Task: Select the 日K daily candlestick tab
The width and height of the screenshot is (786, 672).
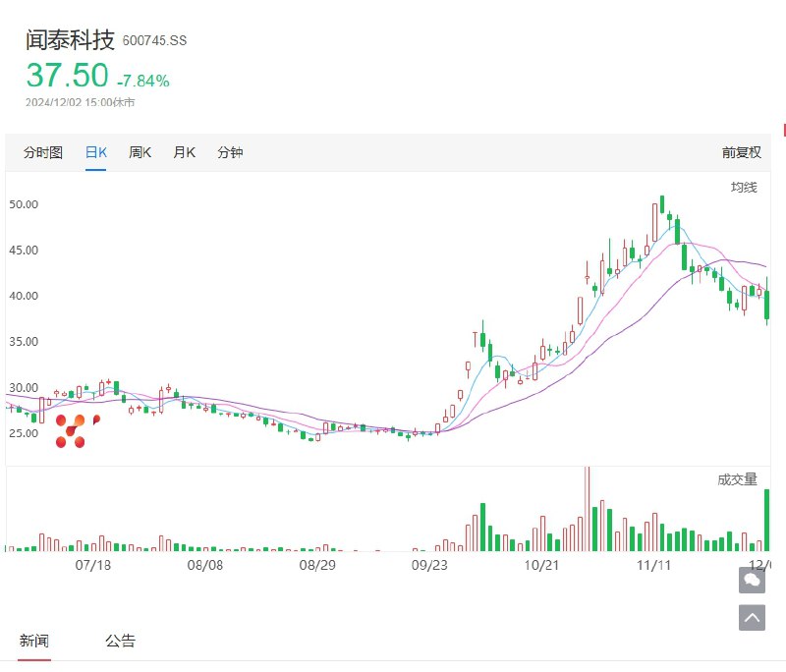Action: (95, 152)
